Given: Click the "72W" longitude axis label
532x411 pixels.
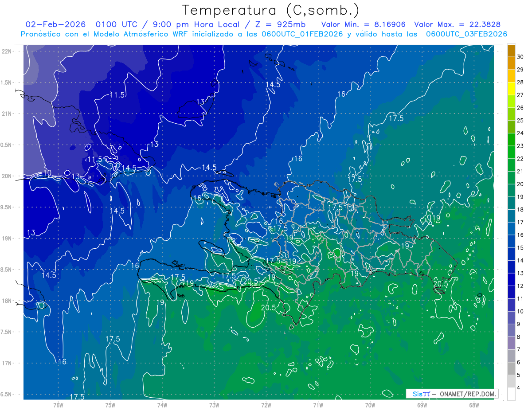Looking at the screenshot, I should point(266,405).
